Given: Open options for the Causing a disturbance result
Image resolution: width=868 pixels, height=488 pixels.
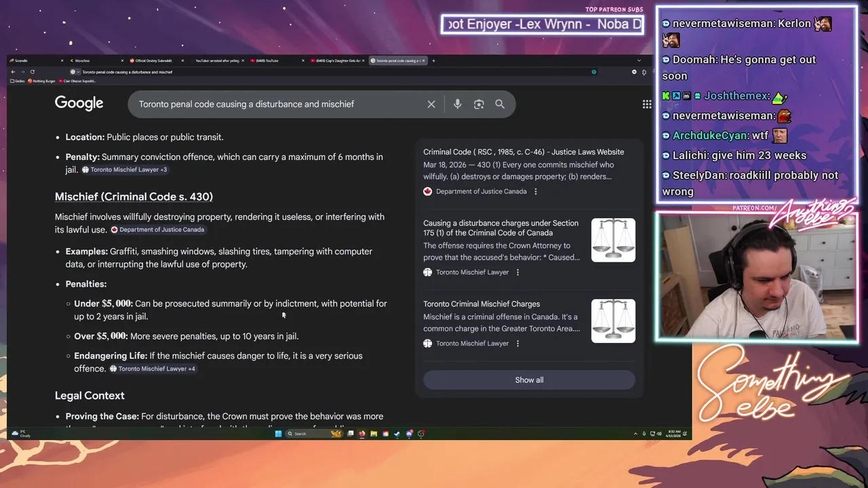Looking at the screenshot, I should pyautogui.click(x=517, y=272).
